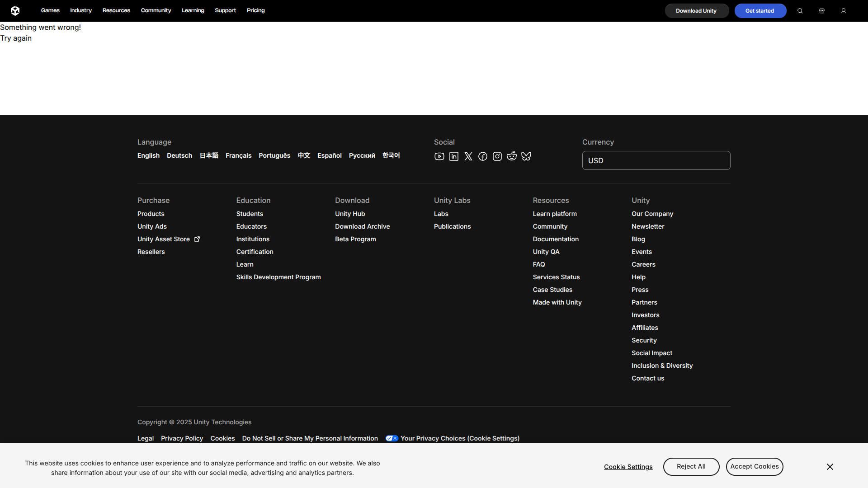Open Do Not Sell or Share link
Image resolution: width=868 pixels, height=488 pixels.
coord(310,438)
